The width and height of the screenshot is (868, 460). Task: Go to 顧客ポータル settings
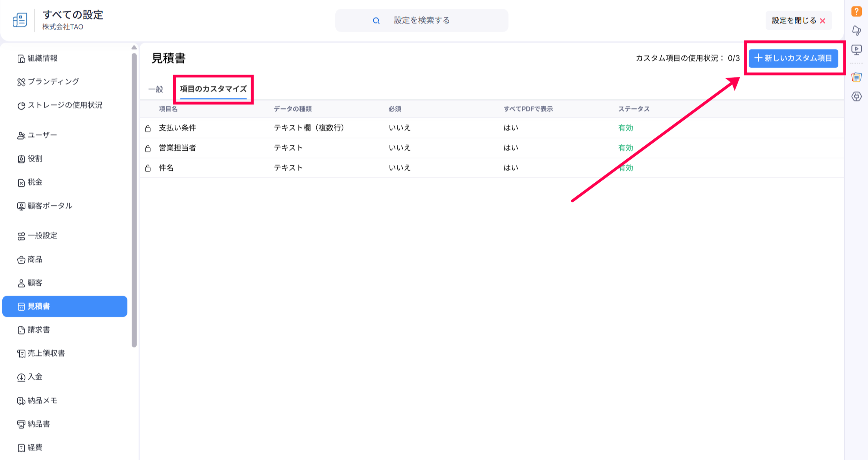tap(50, 206)
